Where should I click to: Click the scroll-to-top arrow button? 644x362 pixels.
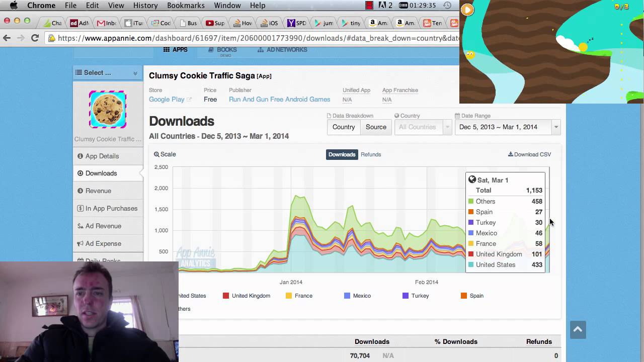pyautogui.click(x=578, y=330)
